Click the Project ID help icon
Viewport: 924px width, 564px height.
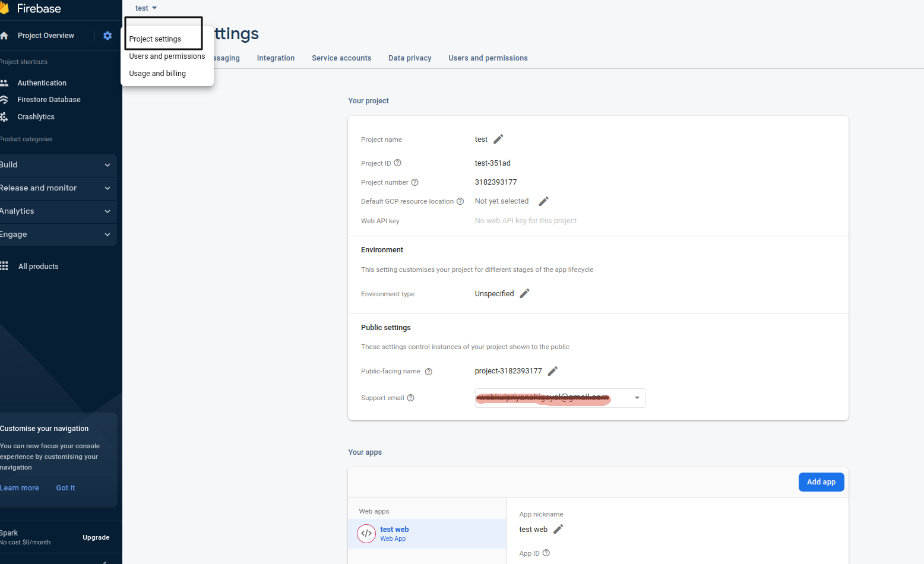[x=397, y=163]
